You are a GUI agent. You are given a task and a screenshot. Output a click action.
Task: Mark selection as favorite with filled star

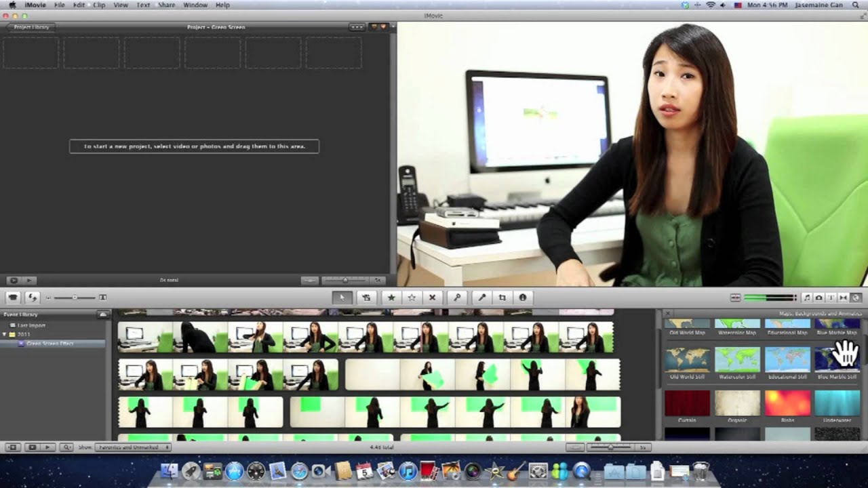391,298
